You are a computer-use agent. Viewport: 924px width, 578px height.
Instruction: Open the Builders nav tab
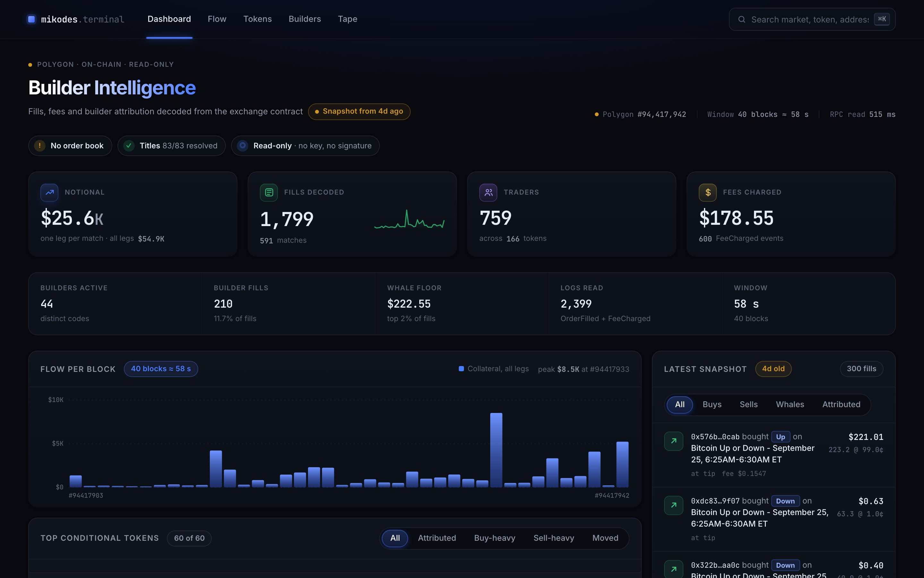click(x=305, y=19)
